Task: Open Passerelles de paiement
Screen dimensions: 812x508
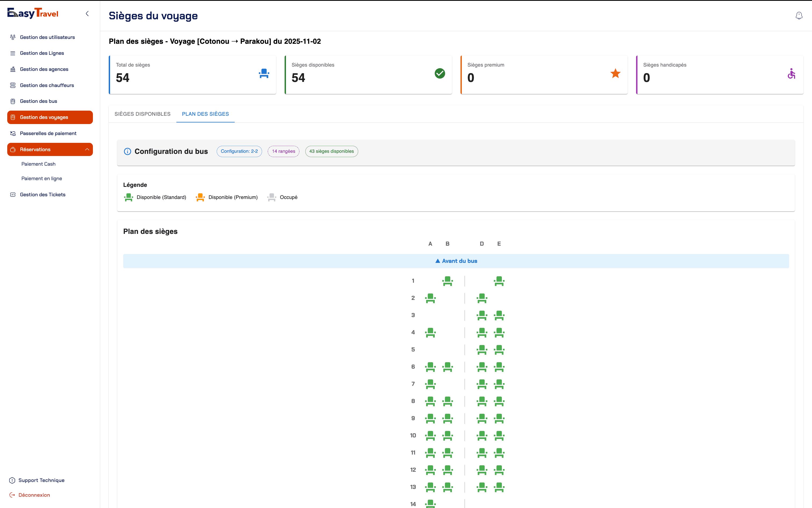Action: [50, 133]
